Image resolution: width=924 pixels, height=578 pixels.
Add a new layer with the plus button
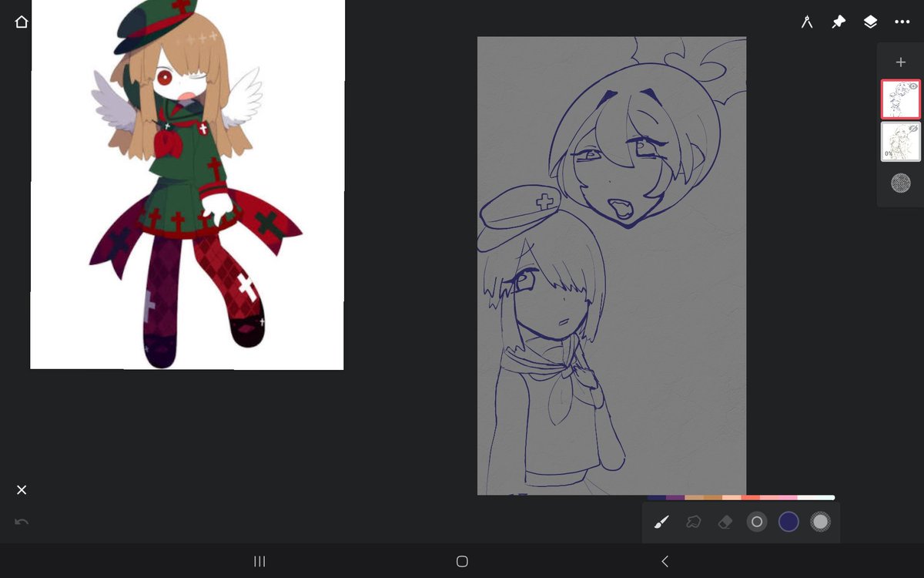click(901, 62)
